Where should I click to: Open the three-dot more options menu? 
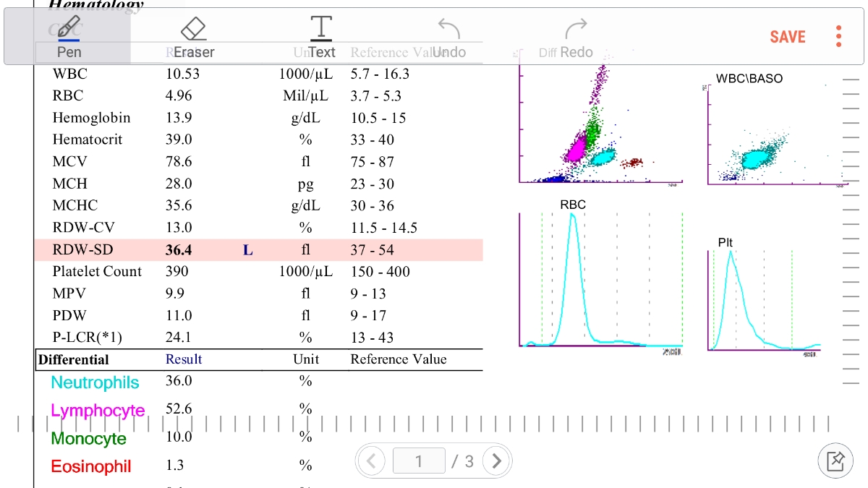pyautogui.click(x=838, y=36)
